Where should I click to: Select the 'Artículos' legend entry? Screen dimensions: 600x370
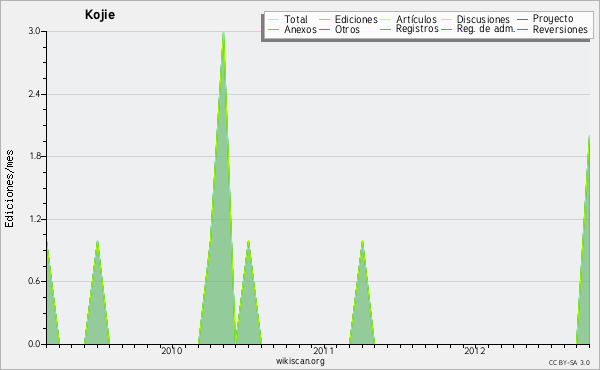point(408,19)
